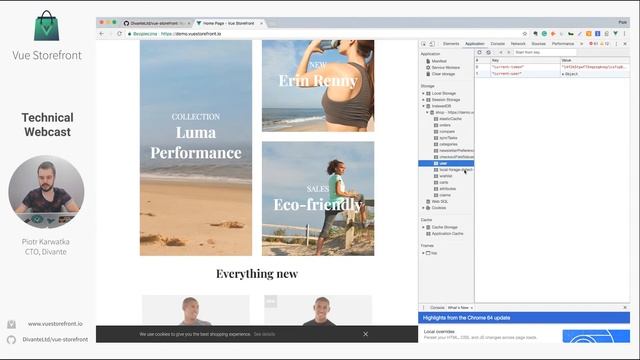This screenshot has width=640, height=360.
Task: Open Manifest in Application sidebar
Action: click(439, 61)
